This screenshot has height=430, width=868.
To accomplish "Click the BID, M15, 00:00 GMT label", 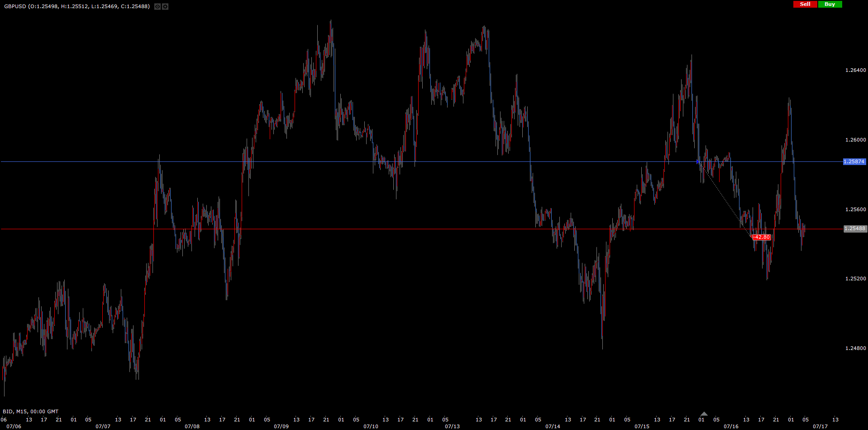I will click(x=31, y=411).
